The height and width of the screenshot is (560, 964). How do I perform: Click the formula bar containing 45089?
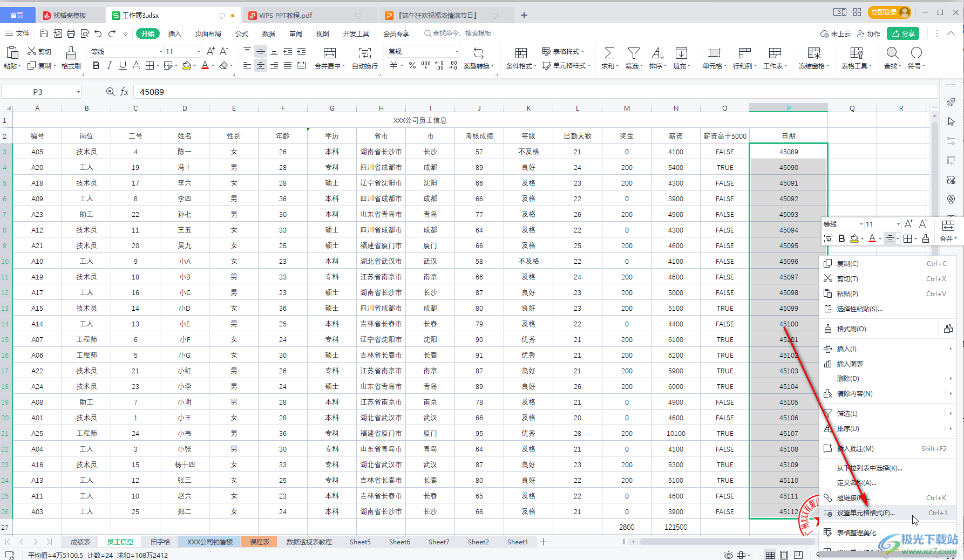(x=534, y=92)
